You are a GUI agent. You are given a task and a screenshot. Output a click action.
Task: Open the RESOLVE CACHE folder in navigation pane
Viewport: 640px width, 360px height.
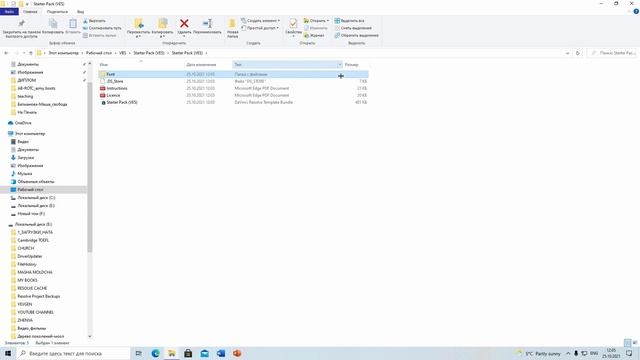pos(32,288)
